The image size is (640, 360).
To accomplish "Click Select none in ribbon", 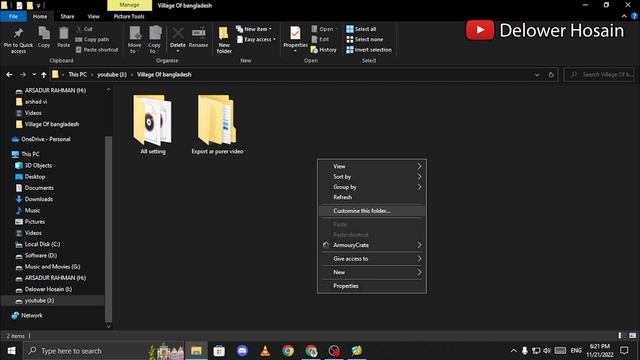I will click(364, 39).
